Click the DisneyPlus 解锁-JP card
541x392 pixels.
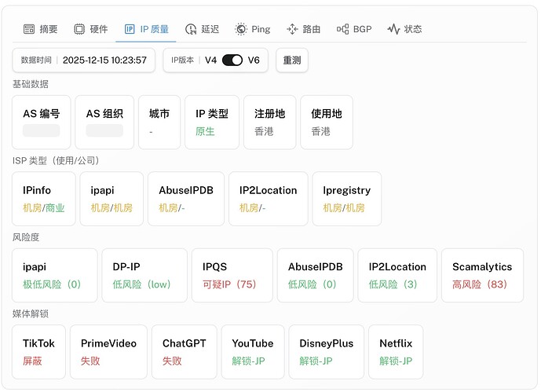[x=327, y=352]
